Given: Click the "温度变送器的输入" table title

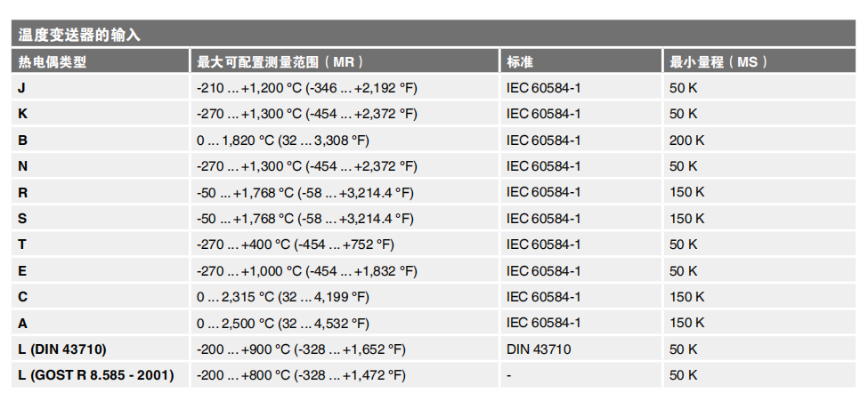Looking at the screenshot, I should (x=80, y=36).
